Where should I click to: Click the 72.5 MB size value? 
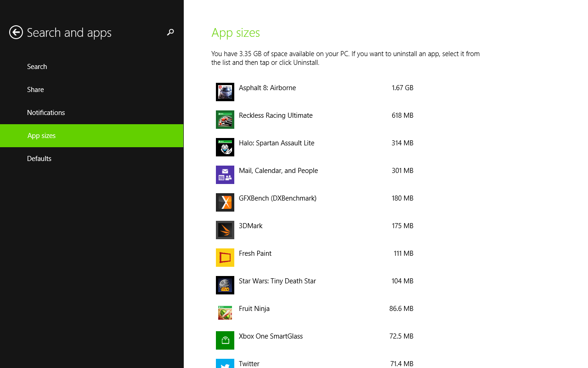[401, 336]
